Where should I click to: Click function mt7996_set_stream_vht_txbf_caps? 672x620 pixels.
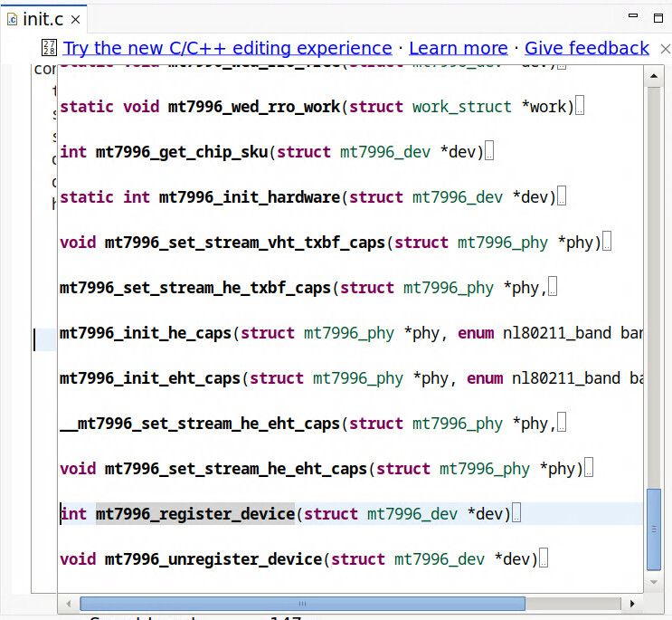[245, 243]
